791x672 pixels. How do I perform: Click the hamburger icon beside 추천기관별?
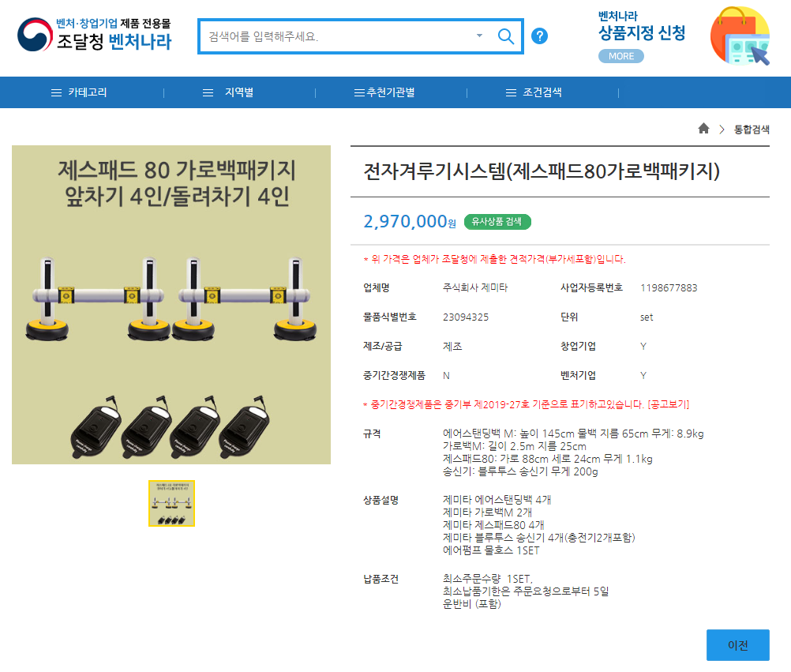pos(359,93)
